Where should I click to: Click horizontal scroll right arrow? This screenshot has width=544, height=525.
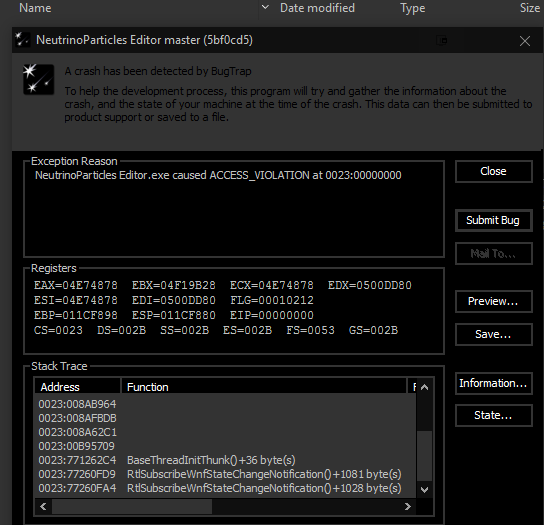408,507
